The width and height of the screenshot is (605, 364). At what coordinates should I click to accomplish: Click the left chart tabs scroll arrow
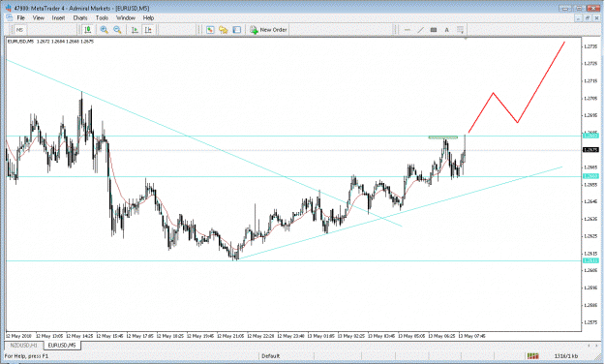pyautogui.click(x=589, y=345)
